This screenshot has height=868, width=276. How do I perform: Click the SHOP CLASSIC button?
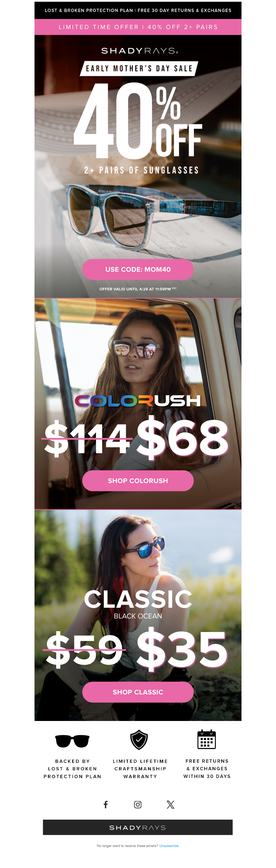point(138,692)
